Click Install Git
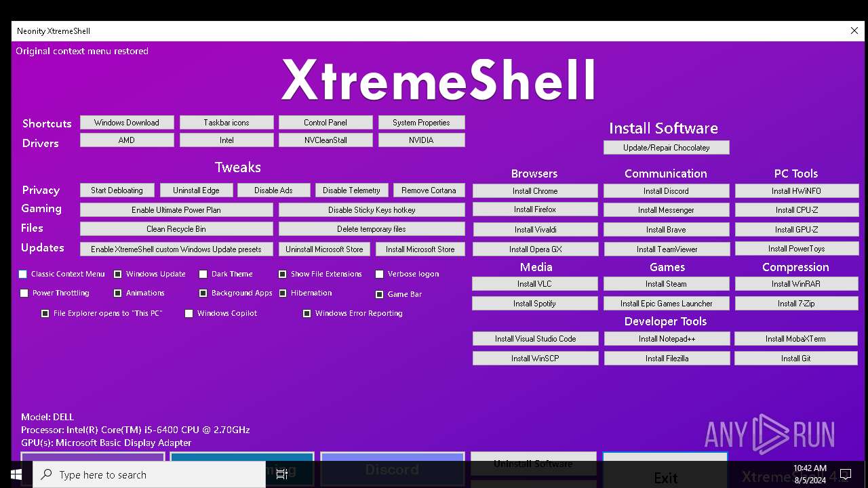The height and width of the screenshot is (488, 868). pos(796,359)
